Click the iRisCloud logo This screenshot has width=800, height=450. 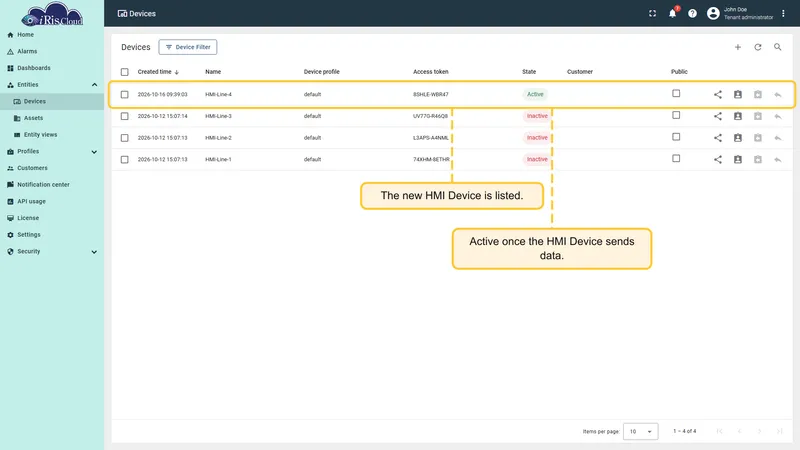click(x=52, y=14)
